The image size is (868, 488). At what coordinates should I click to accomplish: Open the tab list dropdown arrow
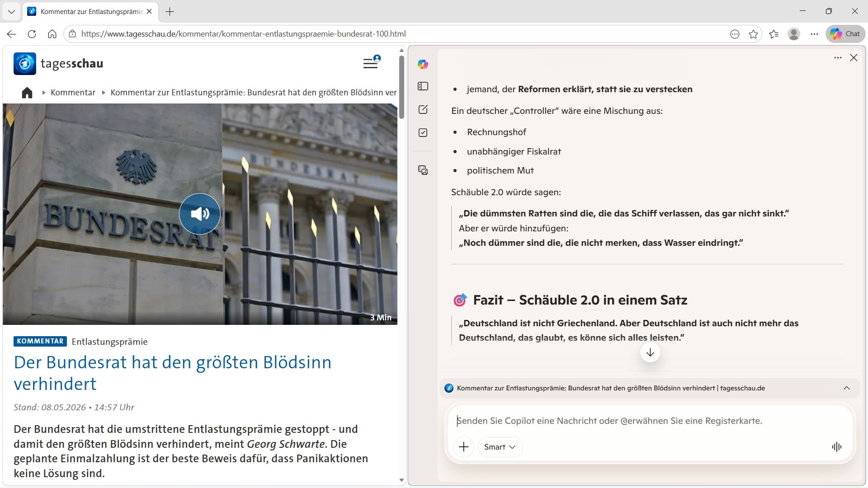coord(11,12)
